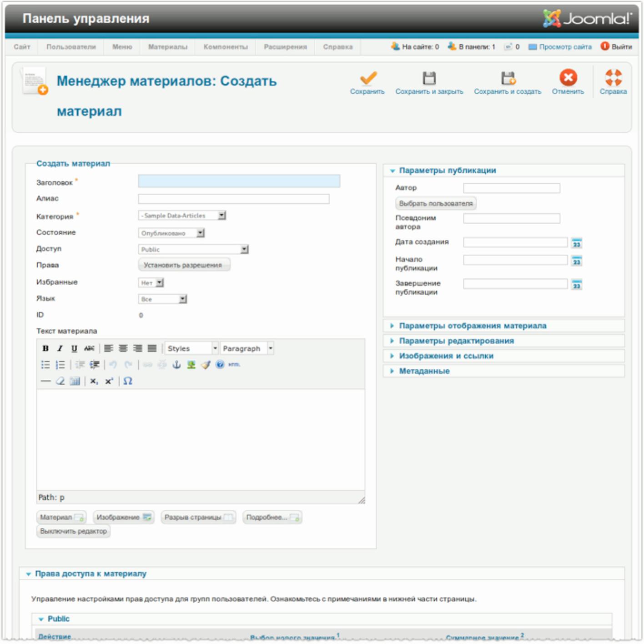The height and width of the screenshot is (644, 644).
Task: Insert anchor using the anchor icon
Action: point(176,365)
